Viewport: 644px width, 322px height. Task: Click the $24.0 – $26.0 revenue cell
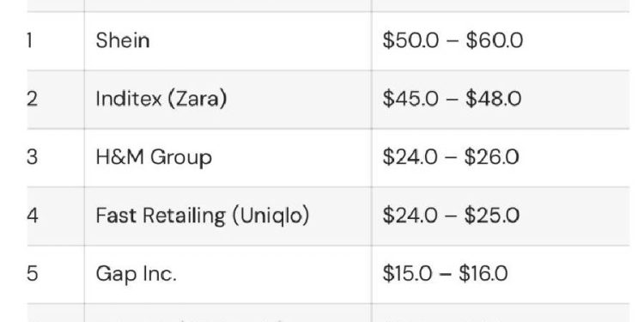pos(501,158)
